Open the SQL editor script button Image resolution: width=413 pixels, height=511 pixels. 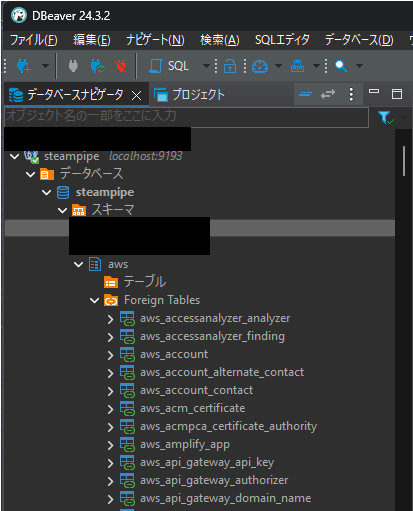(169, 66)
